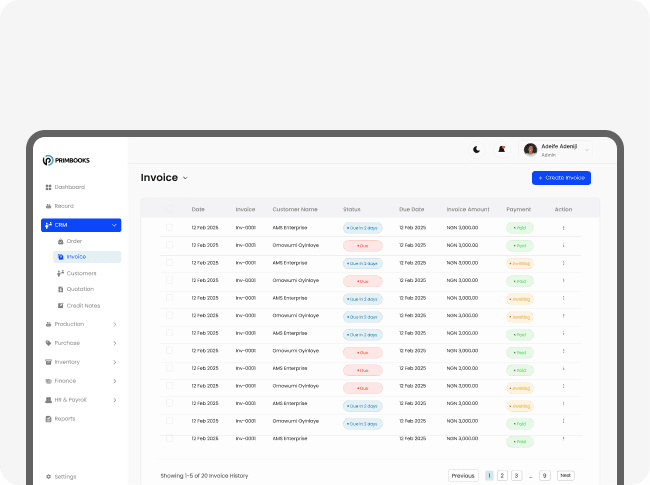This screenshot has height=485, width=650.
Task: Click the Due badge on AMS Enterprise row
Action: click(363, 370)
